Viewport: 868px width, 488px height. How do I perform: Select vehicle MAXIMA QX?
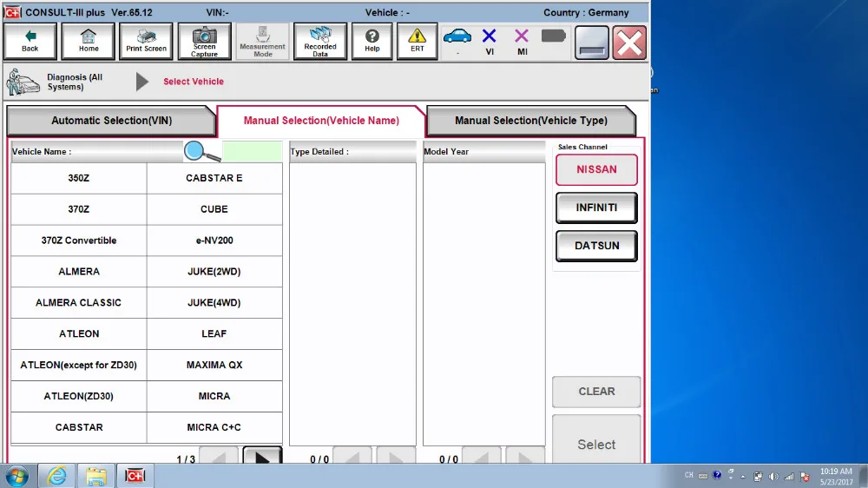pos(214,365)
